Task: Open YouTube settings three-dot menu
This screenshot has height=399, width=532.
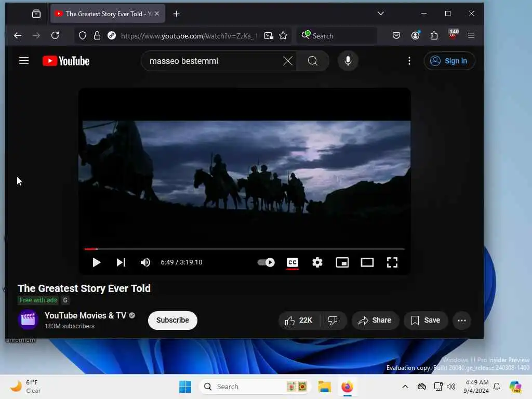Action: 409,61
